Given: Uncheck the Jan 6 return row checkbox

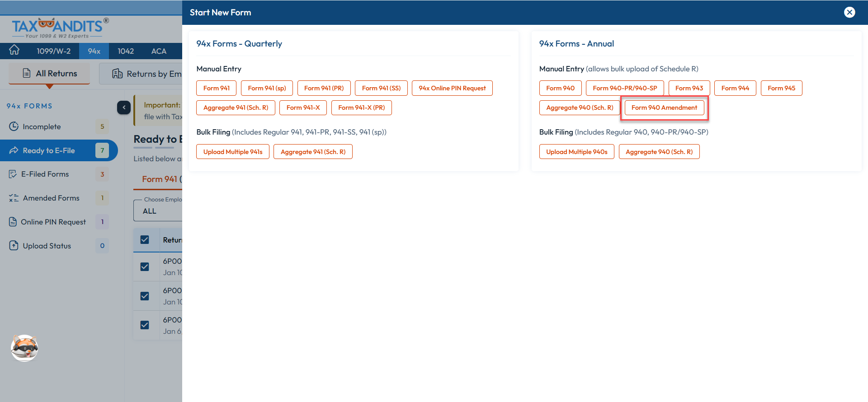Looking at the screenshot, I should click(x=145, y=325).
